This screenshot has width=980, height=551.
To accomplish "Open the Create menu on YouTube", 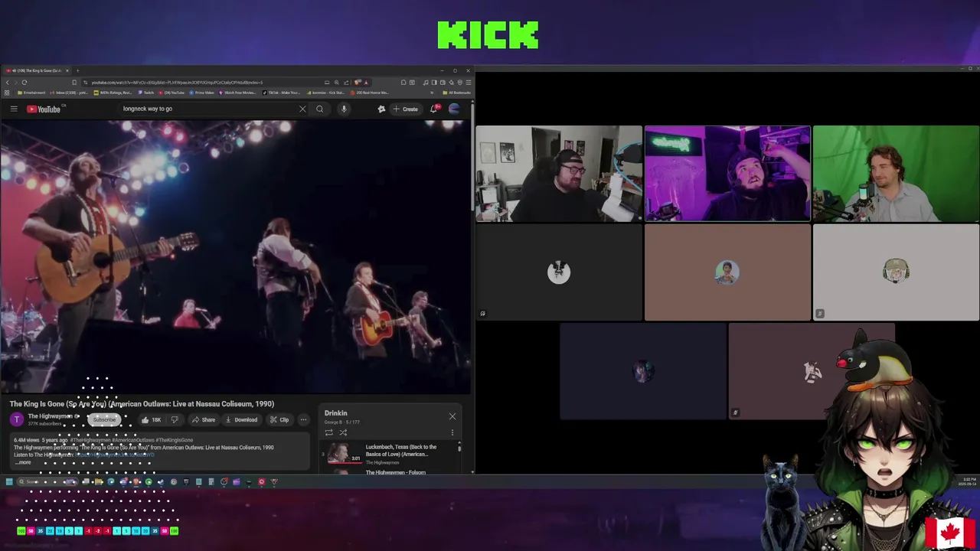I will (x=406, y=109).
